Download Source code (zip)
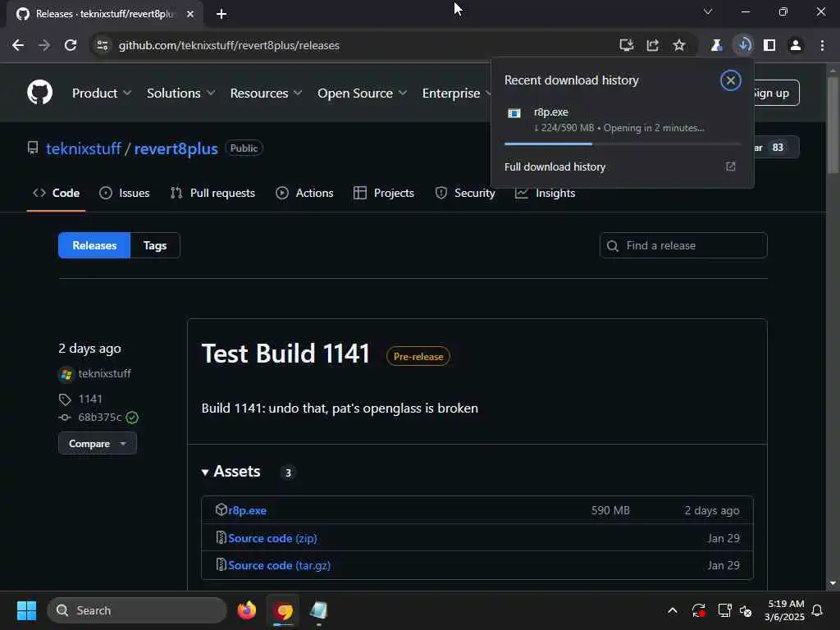This screenshot has height=630, width=840. 272,538
